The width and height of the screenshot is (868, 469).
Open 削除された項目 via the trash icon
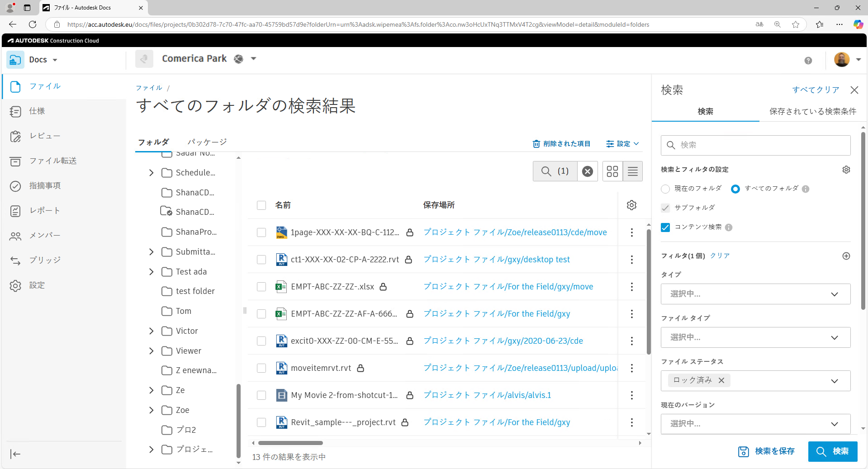pyautogui.click(x=561, y=143)
